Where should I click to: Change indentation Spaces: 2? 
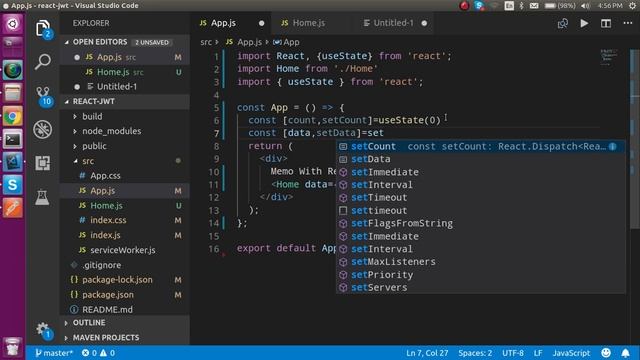(x=475, y=353)
